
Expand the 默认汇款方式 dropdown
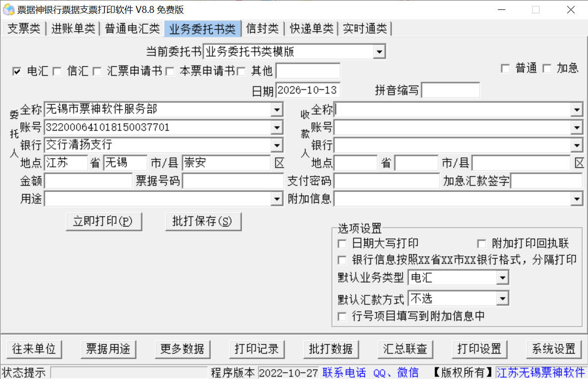502,299
